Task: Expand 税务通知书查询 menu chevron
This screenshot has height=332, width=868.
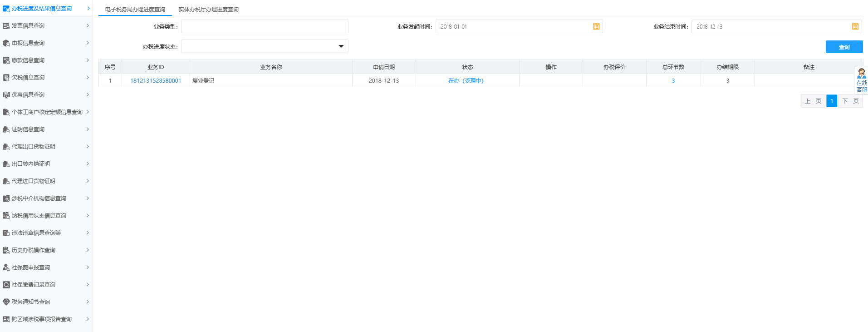Action: [x=88, y=302]
